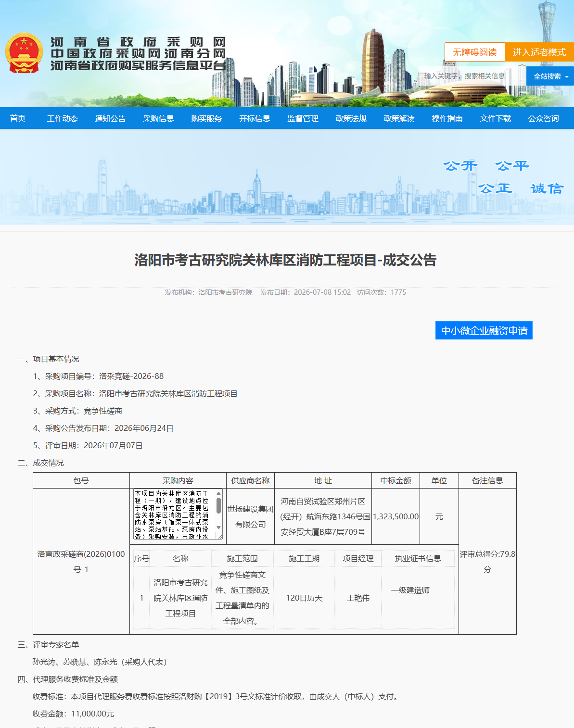Click project manager name 王艳伟
The height and width of the screenshot is (728, 574).
(x=358, y=598)
